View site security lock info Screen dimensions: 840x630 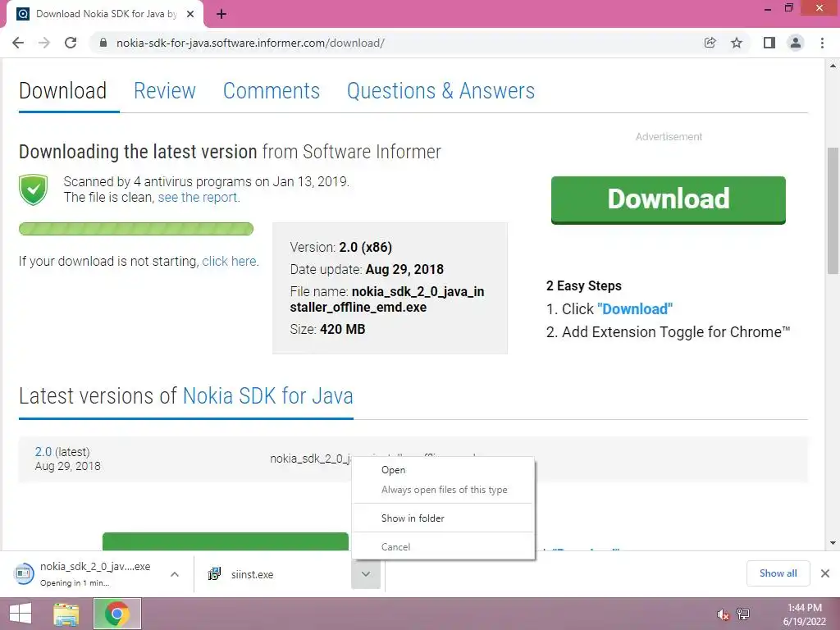(103, 43)
